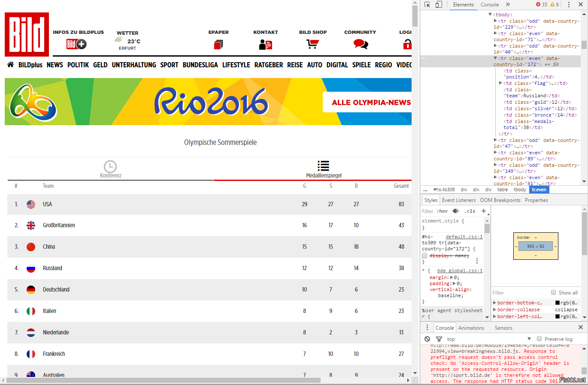
Task: Click ALLE OLYMPIA-NEWS banner button
Action: pyautogui.click(x=367, y=102)
